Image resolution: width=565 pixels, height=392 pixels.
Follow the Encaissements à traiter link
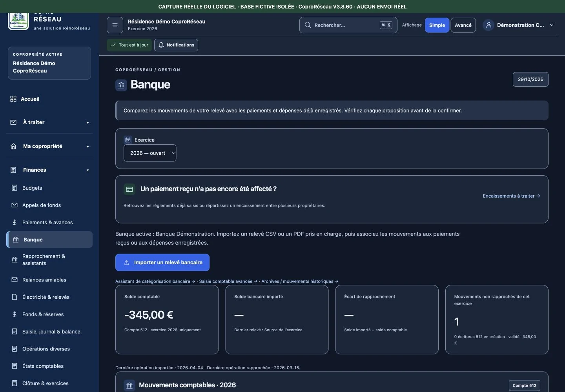511,196
